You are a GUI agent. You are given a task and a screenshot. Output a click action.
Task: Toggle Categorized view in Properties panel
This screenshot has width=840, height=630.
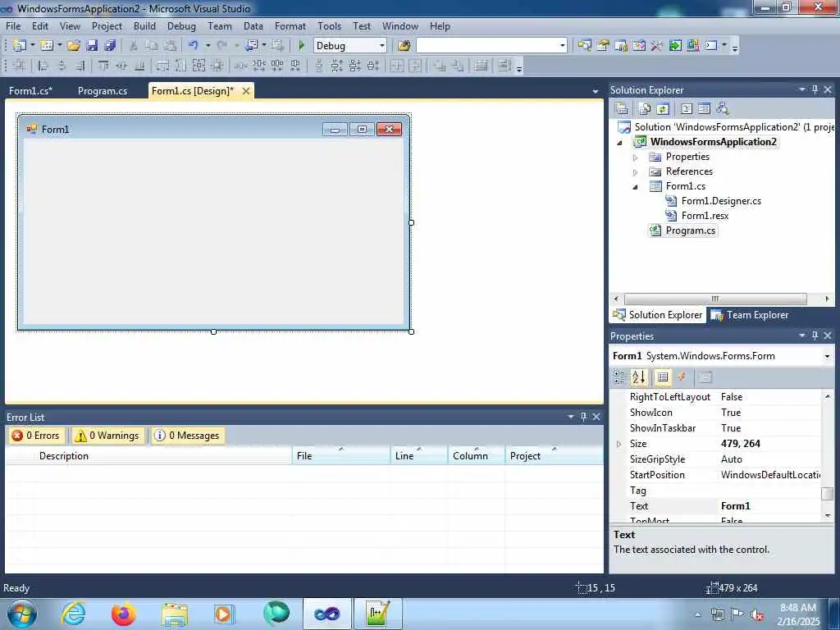click(619, 377)
